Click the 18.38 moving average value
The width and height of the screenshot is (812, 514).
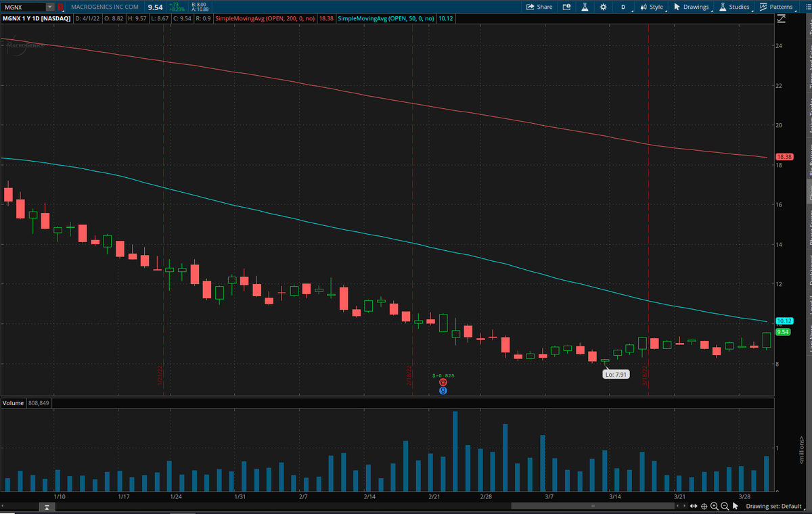coord(325,18)
